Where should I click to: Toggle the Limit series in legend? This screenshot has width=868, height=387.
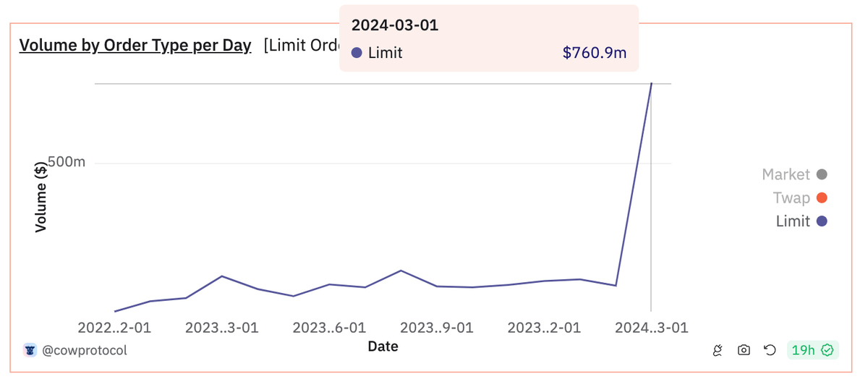coord(793,221)
